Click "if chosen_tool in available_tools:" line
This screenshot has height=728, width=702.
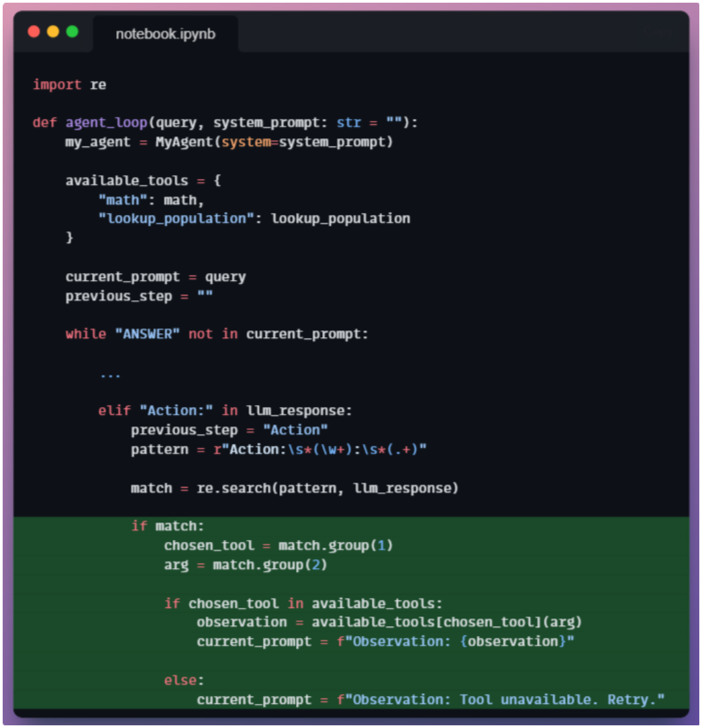click(x=303, y=603)
